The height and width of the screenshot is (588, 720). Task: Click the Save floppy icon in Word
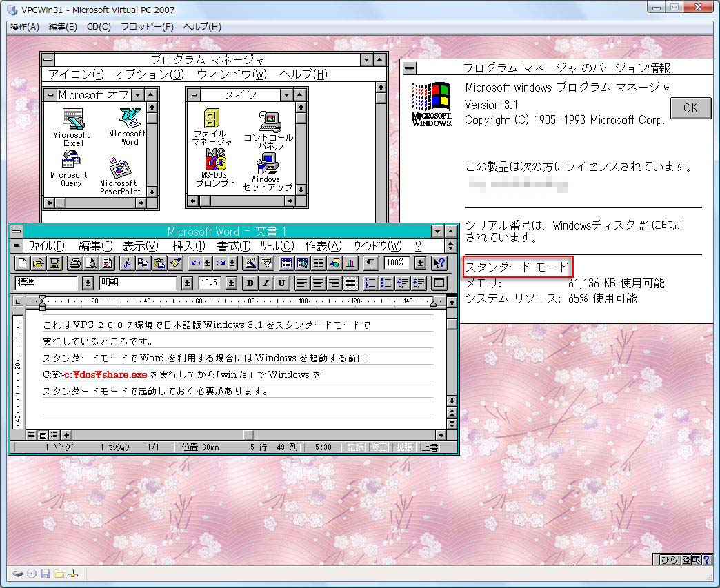[x=54, y=263]
